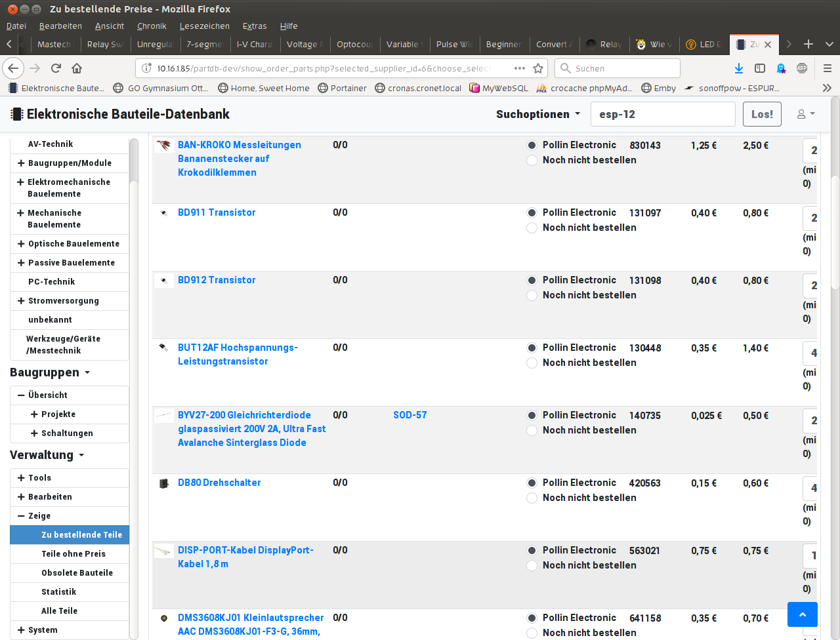Open the page actions three-dot menu

click(520, 68)
